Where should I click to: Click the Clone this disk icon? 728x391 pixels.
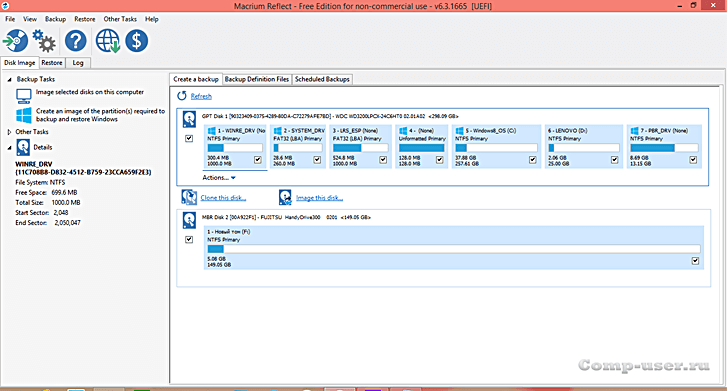tap(189, 197)
